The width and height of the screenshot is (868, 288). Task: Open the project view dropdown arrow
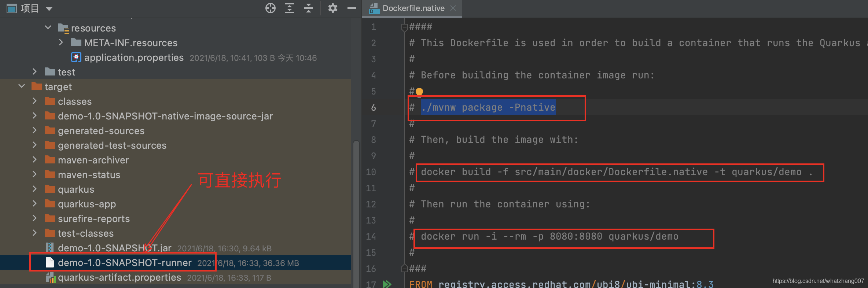coord(49,9)
